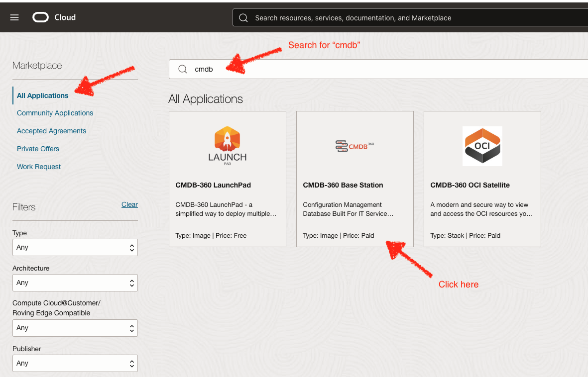Click the OCI hexagon logo
Screen dimensions: 588x377
coord(482,146)
